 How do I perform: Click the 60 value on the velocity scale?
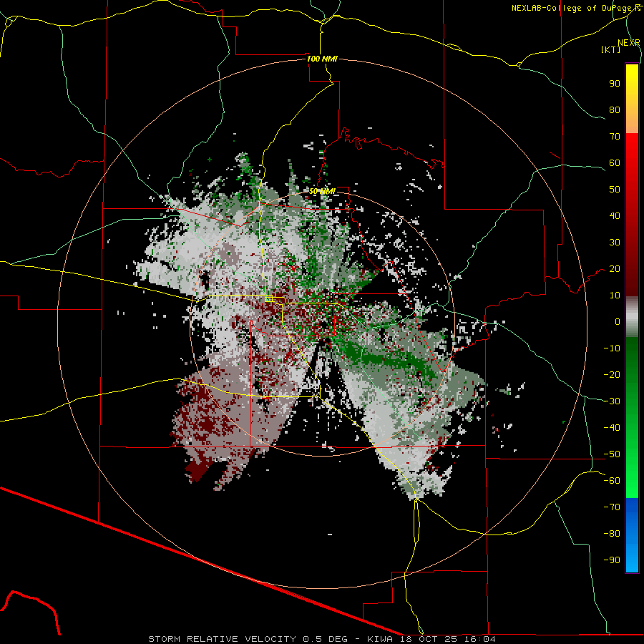(x=615, y=163)
